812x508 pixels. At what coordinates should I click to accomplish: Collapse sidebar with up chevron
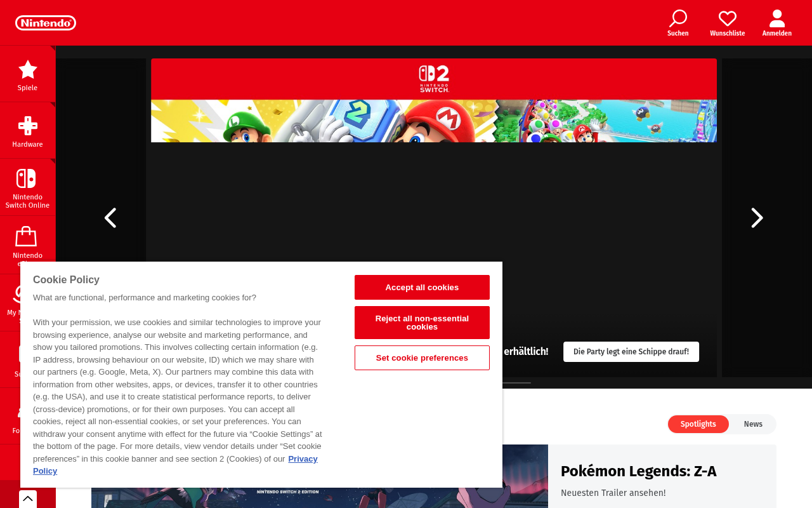click(28, 499)
